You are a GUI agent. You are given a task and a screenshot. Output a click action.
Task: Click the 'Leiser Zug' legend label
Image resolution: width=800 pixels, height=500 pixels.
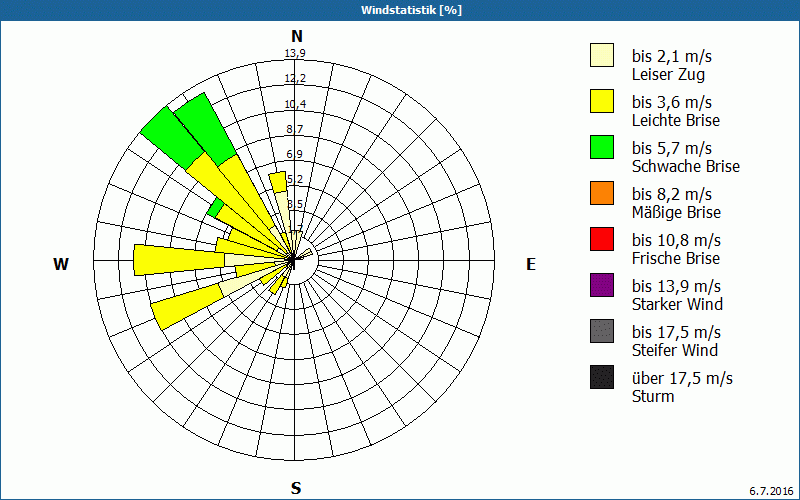coord(668,74)
